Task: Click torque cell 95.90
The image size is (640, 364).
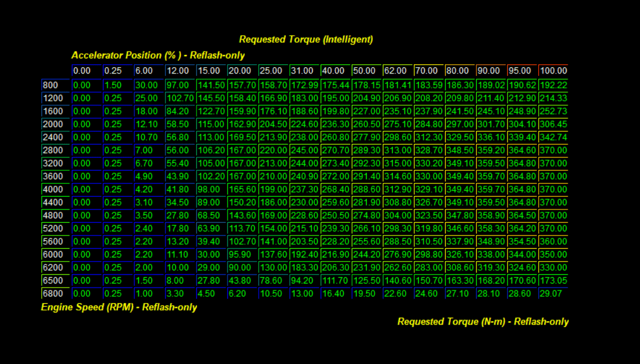Action: coord(242,255)
